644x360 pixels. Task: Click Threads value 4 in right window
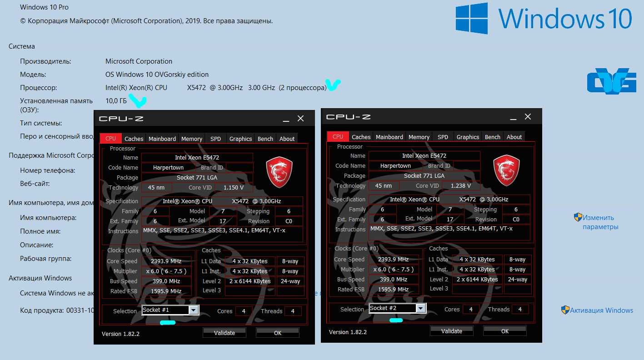coord(520,309)
